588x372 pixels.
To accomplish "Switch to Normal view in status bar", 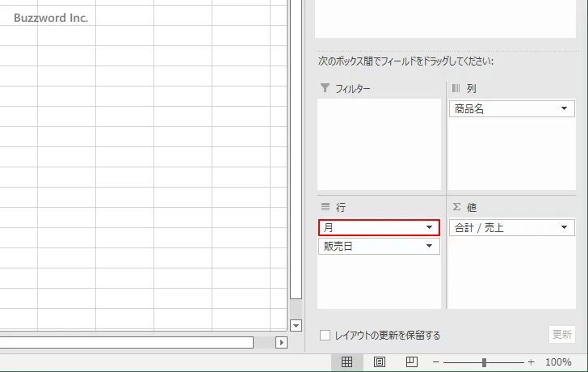I will click(x=346, y=361).
